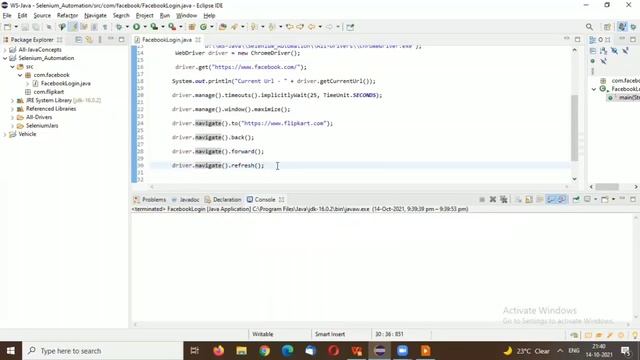Click the Debug bug icon in toolbar
640x360 pixels.
pyautogui.click(x=119, y=27)
